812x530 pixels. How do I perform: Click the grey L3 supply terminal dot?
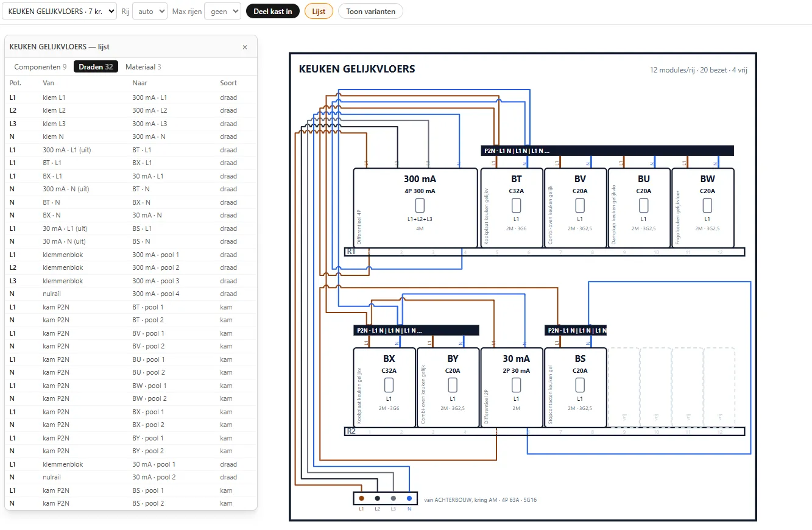(393, 498)
